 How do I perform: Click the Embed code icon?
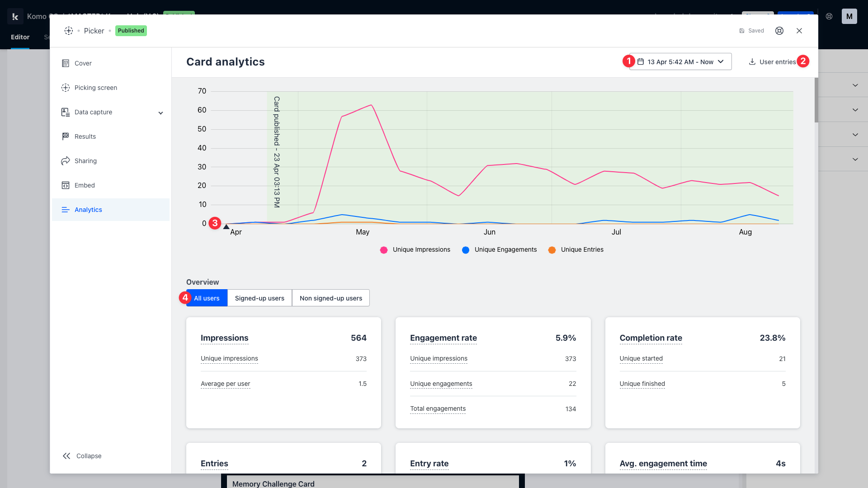[x=66, y=185]
